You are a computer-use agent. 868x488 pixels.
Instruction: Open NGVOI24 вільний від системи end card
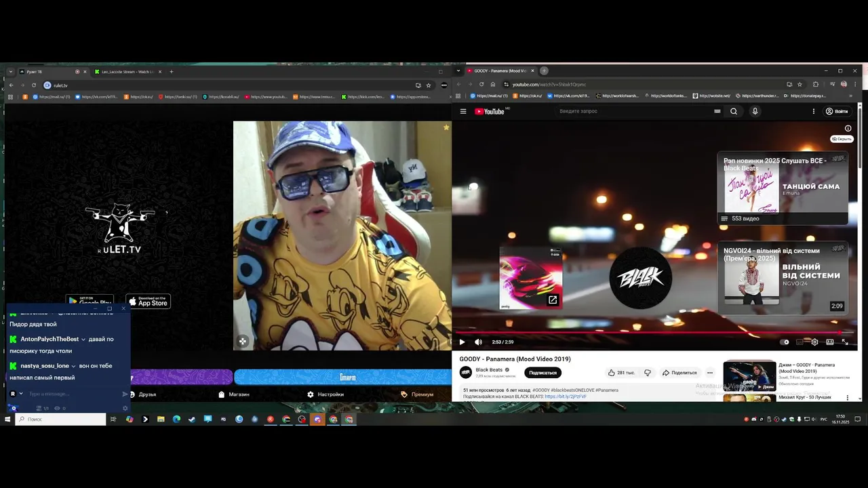point(783,279)
